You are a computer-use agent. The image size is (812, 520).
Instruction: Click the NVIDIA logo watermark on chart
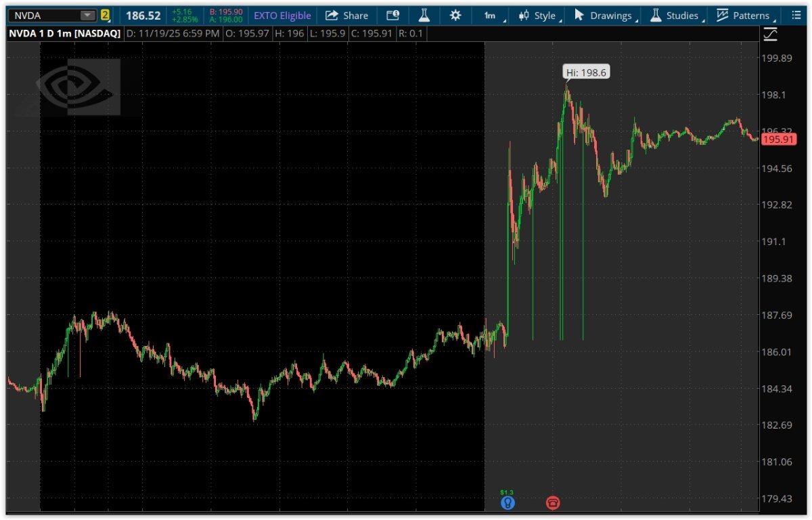coord(77,86)
